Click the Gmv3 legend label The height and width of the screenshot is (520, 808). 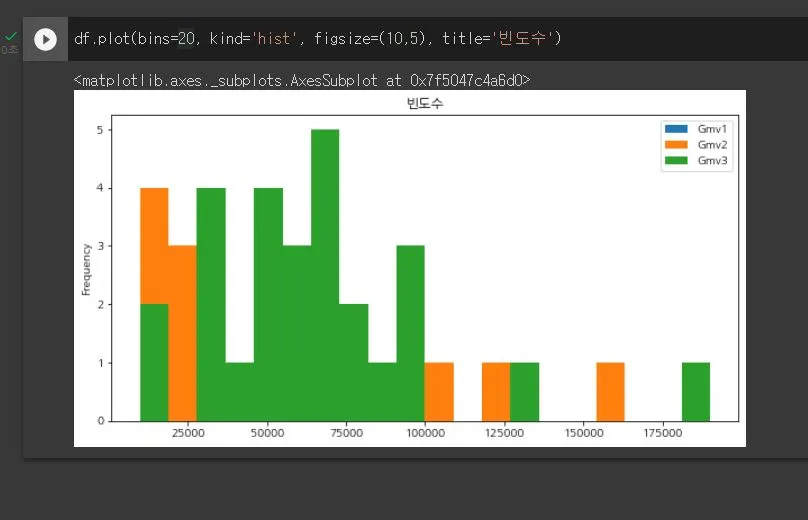[712, 160]
